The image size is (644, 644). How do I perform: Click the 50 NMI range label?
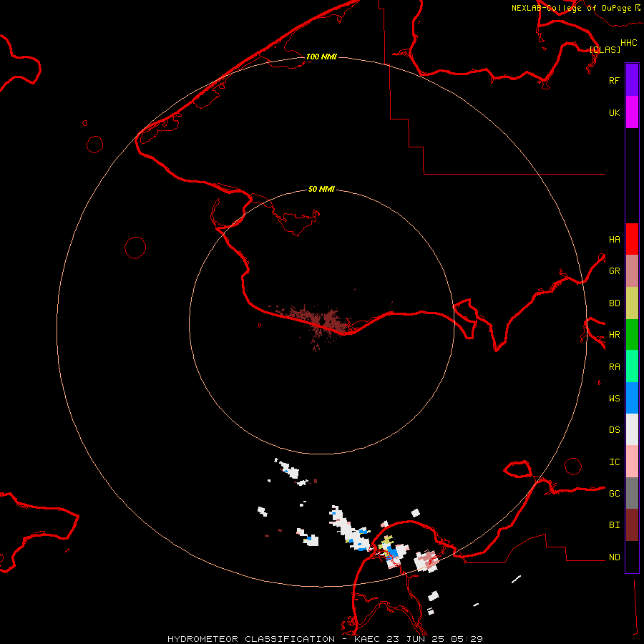pos(321,189)
